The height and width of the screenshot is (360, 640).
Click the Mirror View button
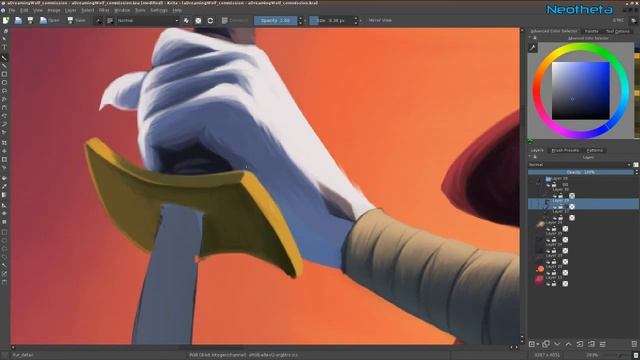(x=380, y=20)
